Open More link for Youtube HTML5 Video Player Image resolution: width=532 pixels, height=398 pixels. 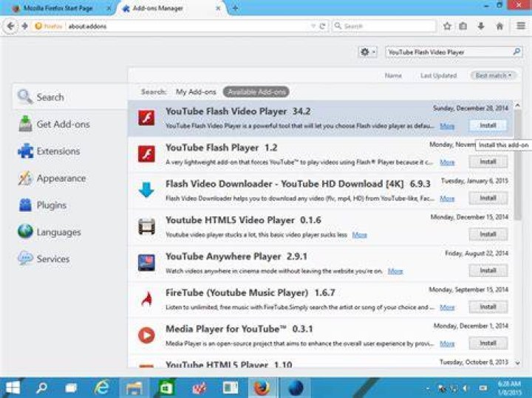pos(360,235)
